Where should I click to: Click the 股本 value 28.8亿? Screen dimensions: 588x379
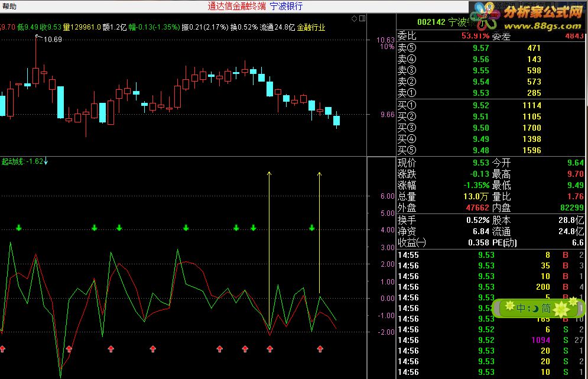click(x=571, y=221)
